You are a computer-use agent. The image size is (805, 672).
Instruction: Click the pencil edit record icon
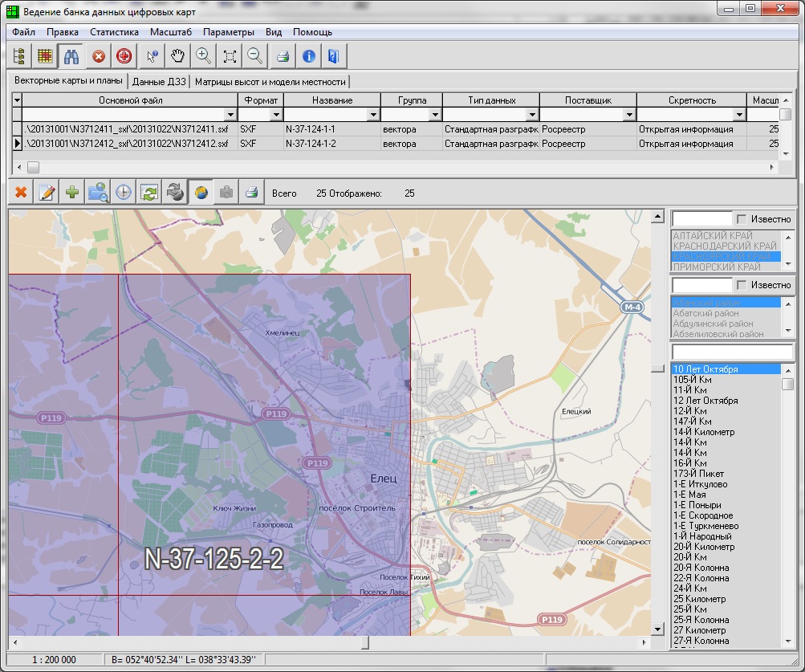pos(47,193)
